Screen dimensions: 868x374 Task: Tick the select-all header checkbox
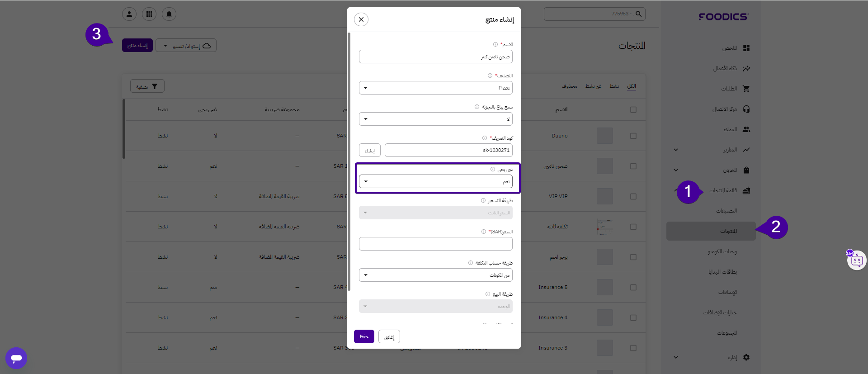click(633, 109)
